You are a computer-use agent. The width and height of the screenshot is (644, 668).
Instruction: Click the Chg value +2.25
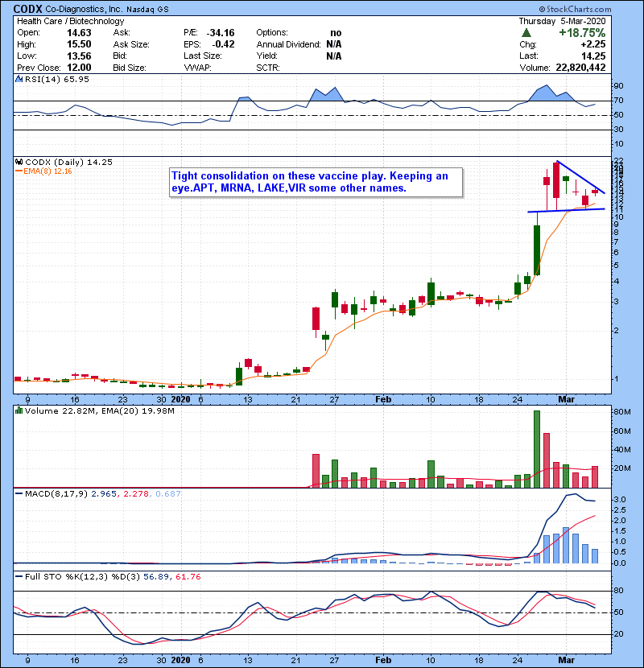tap(593, 44)
